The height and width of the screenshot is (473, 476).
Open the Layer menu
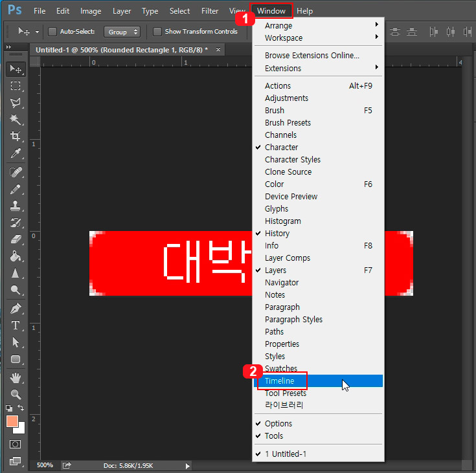tap(122, 11)
